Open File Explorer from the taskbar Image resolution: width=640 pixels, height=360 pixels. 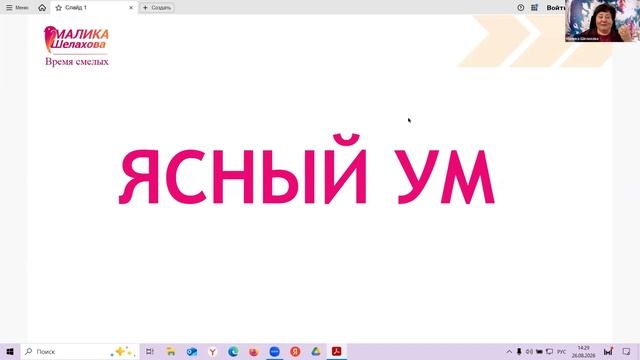click(171, 351)
